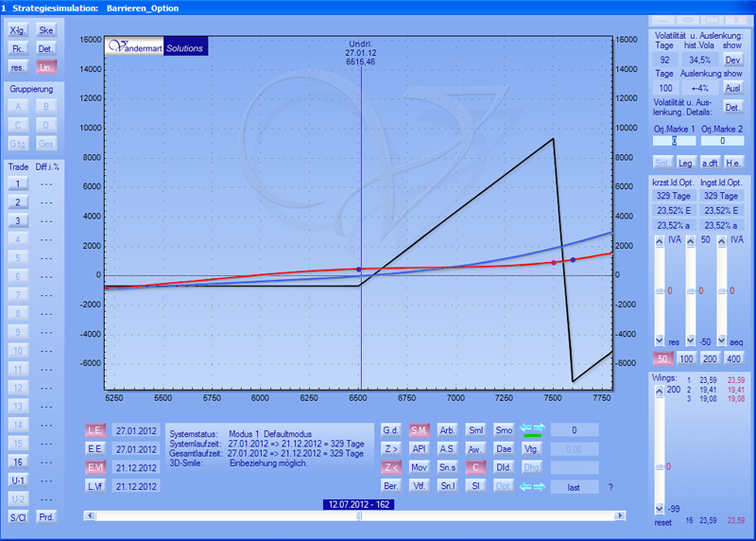Image resolution: width=756 pixels, height=541 pixels.
Task: Toggle the pink S.M. button
Action: tap(421, 430)
